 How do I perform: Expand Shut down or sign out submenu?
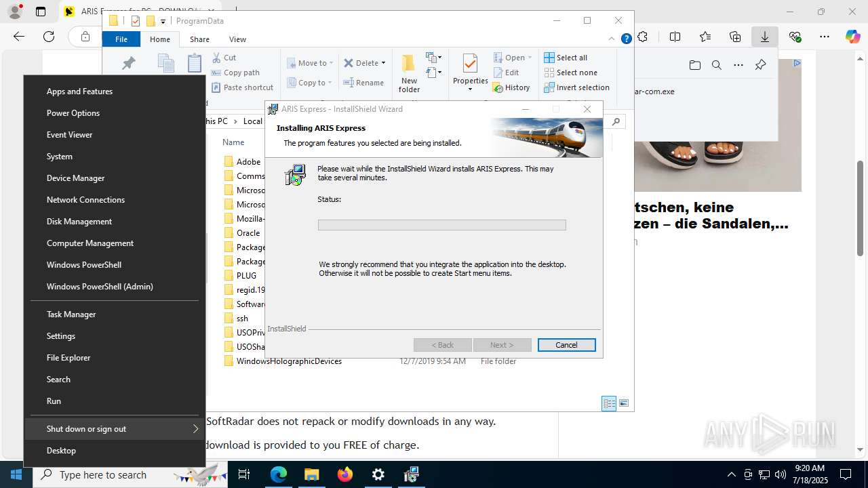point(114,429)
